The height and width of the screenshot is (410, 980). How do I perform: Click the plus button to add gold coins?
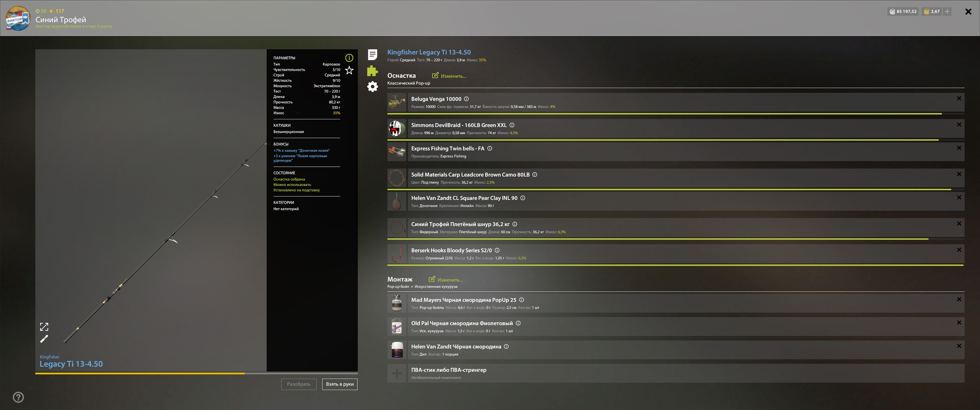click(x=947, y=11)
